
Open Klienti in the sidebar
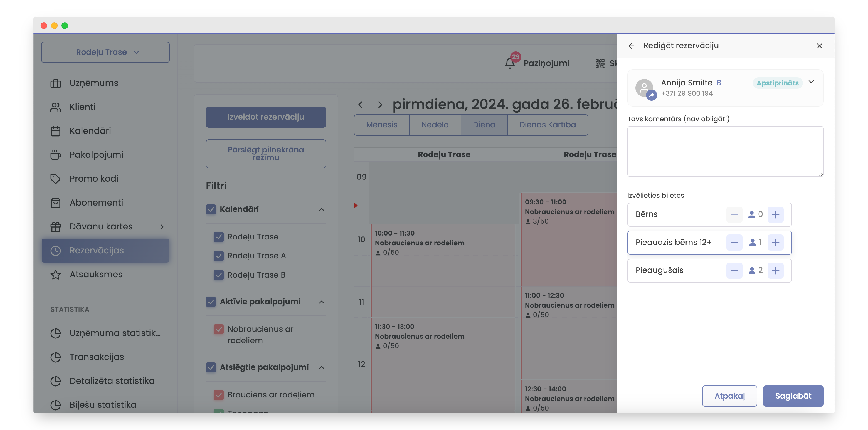pos(83,107)
